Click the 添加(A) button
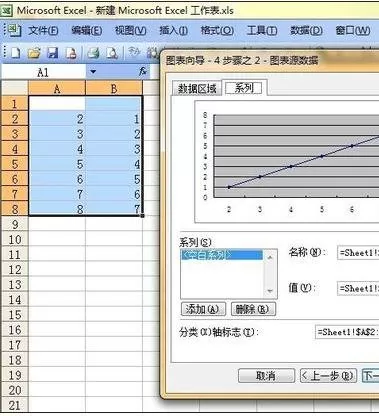 pyautogui.click(x=203, y=309)
